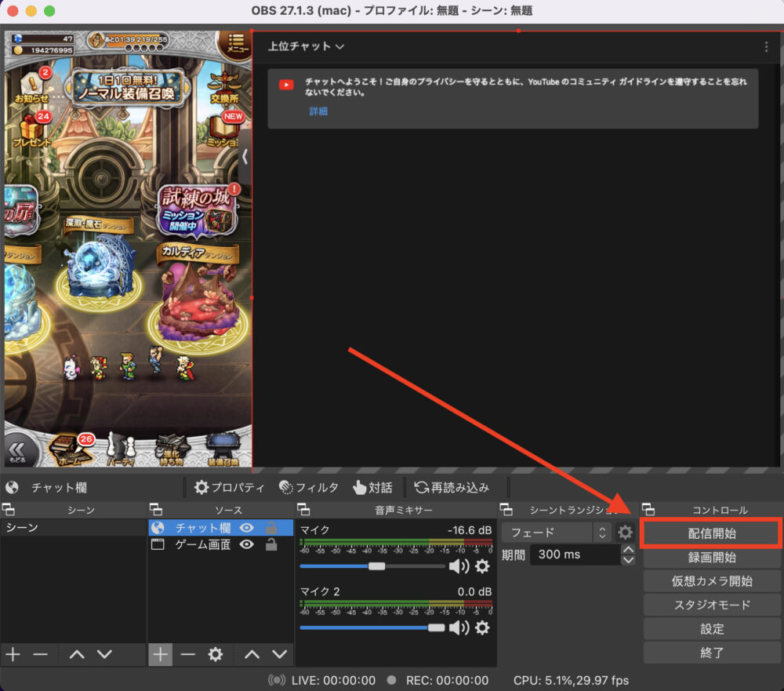Screen dimensions: 784x691
Task: Select シーン in the scenes list
Action: point(73,527)
